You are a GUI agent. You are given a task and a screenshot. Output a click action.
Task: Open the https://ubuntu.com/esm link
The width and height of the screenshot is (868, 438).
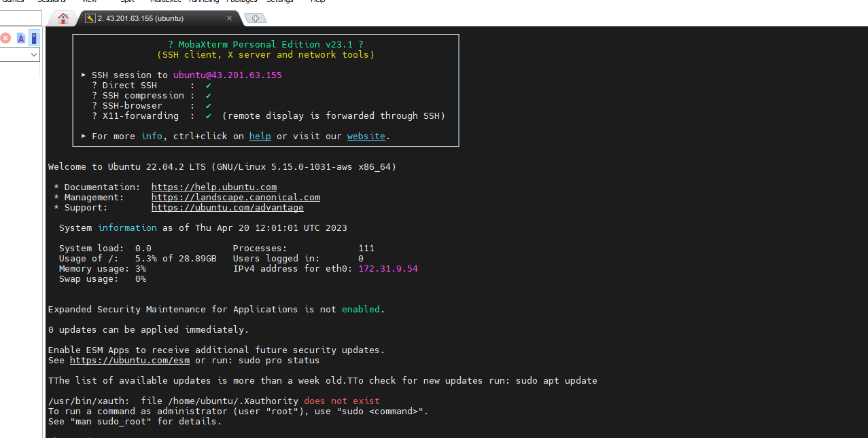point(130,360)
